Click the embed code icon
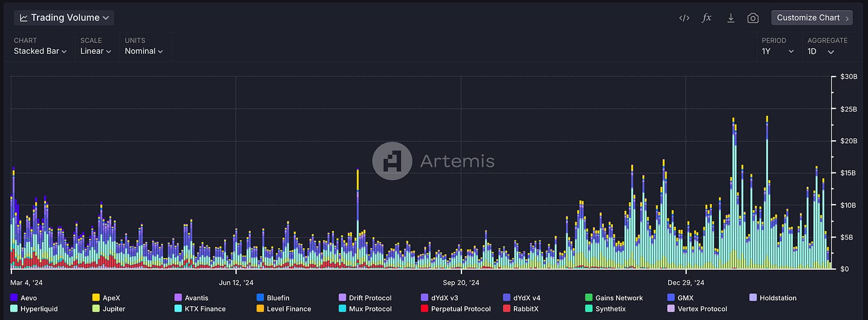 684,18
